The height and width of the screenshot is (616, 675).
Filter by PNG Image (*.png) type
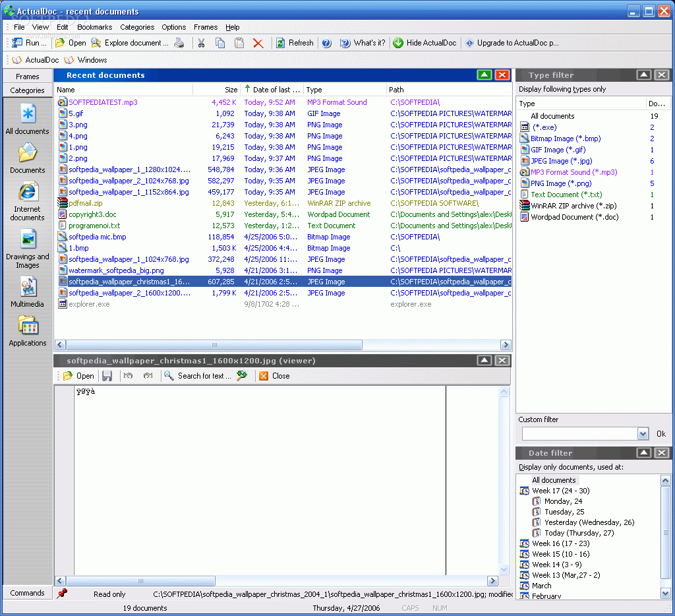tap(561, 183)
